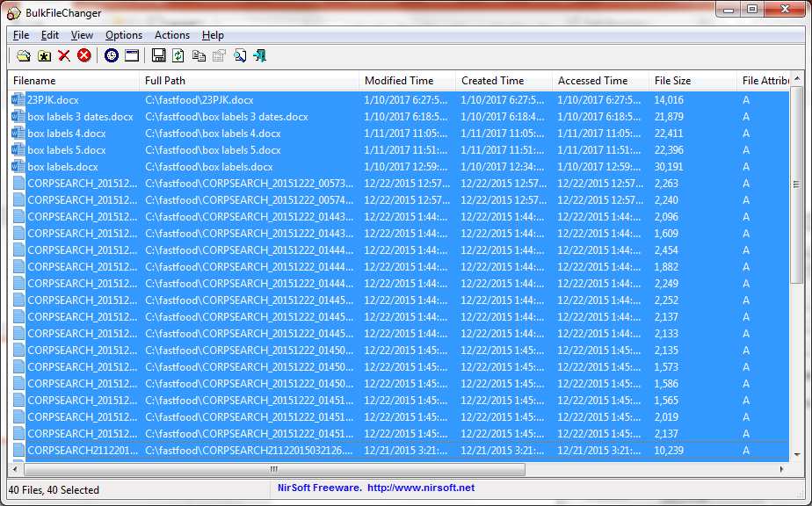The height and width of the screenshot is (506, 812).
Task: Click the file size value 1,882
Action: coord(666,267)
